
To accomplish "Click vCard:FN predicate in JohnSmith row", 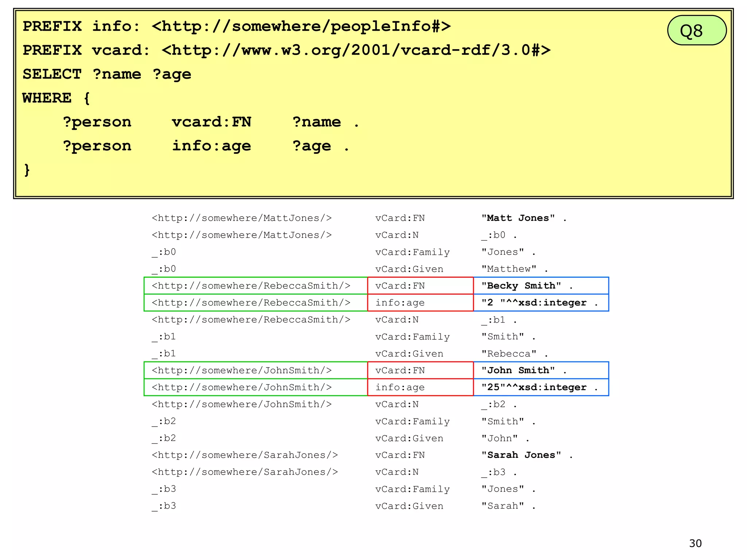I will (400, 370).
